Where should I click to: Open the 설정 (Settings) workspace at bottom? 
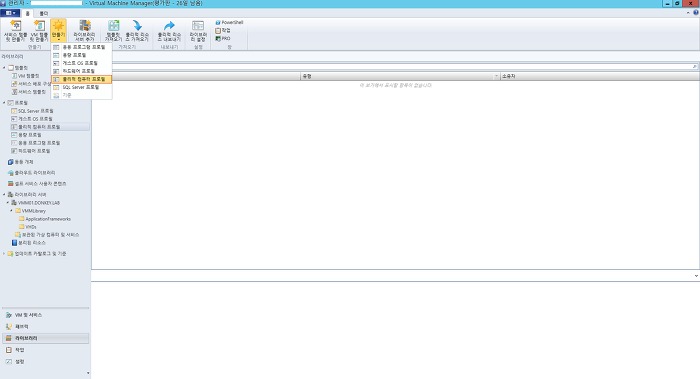pyautogui.click(x=46, y=362)
